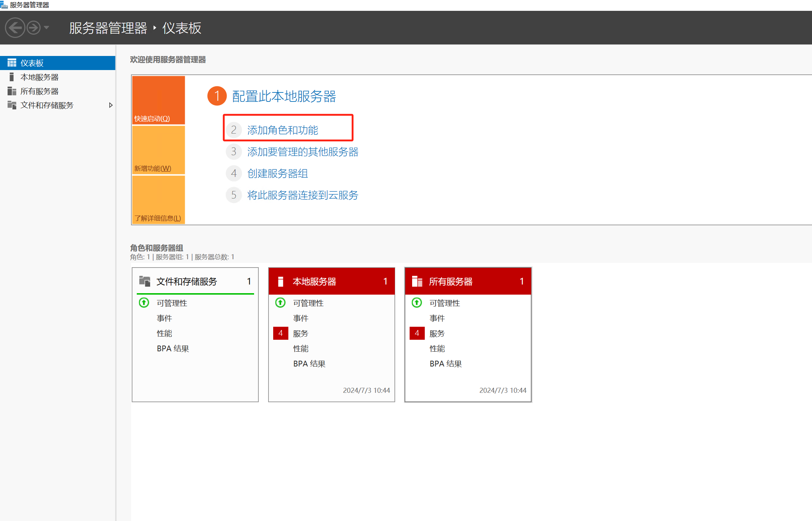This screenshot has height=521, width=812.
Task: Click 本地服务器 red tile header icon
Action: point(281,281)
